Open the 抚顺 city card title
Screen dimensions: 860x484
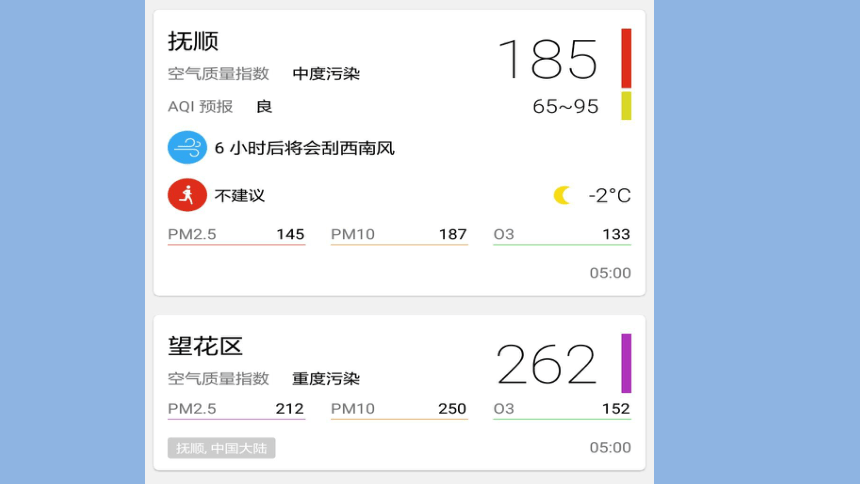[193, 41]
